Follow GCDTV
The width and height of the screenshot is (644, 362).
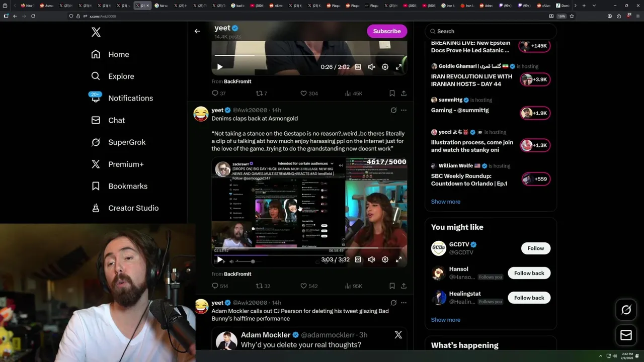[x=536, y=248]
